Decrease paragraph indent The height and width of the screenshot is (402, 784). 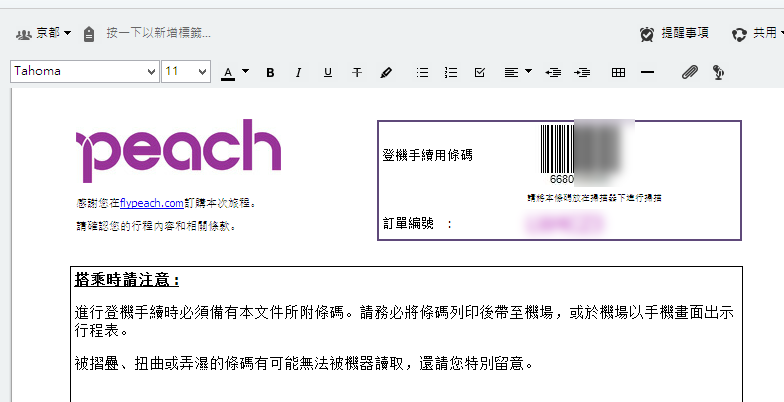click(553, 73)
